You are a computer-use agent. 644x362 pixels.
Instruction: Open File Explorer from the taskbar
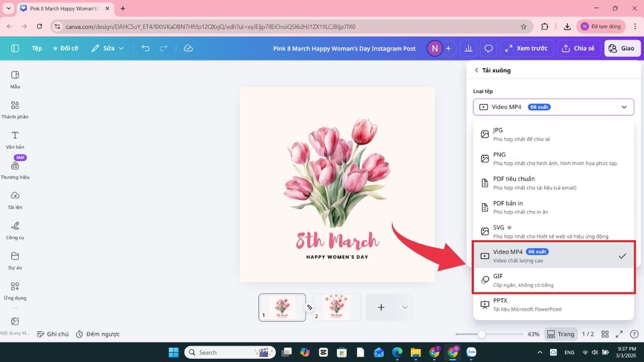[416, 352]
